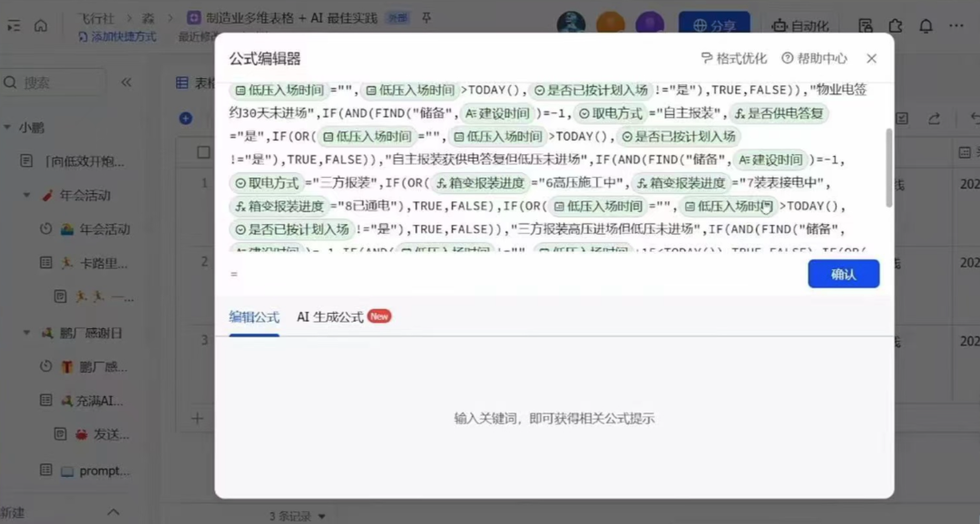This screenshot has width=980, height=524.
Task: Click the 分享 share button
Action: (x=716, y=24)
